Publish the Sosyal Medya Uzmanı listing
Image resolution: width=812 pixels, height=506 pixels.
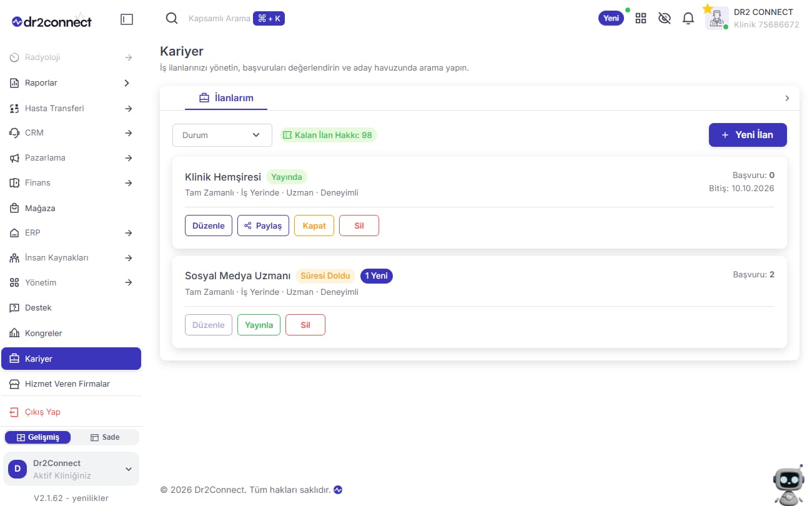tap(259, 325)
